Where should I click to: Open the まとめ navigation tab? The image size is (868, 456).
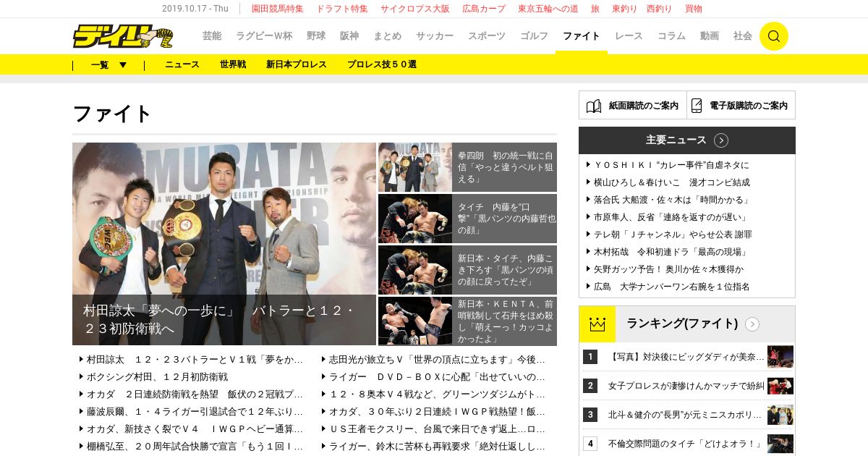point(388,36)
